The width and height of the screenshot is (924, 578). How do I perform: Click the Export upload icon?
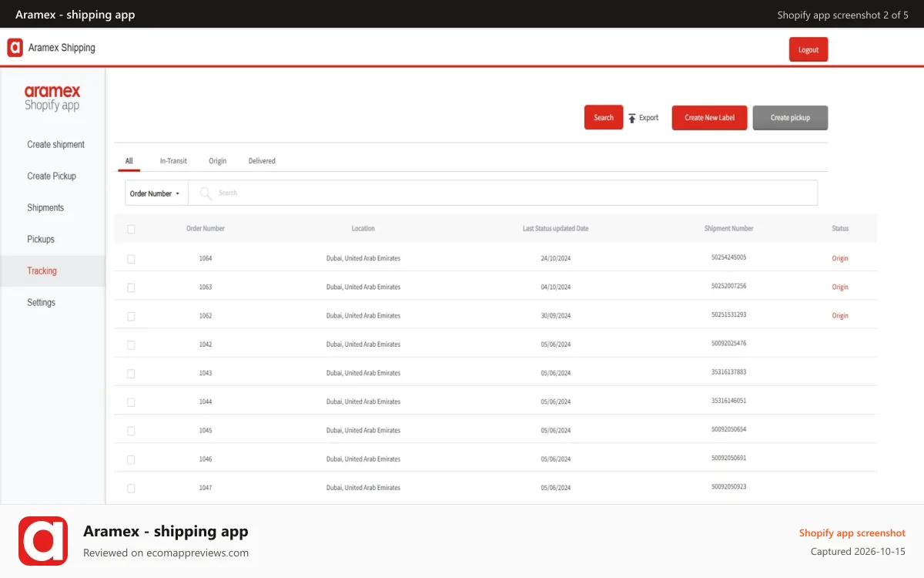click(632, 118)
